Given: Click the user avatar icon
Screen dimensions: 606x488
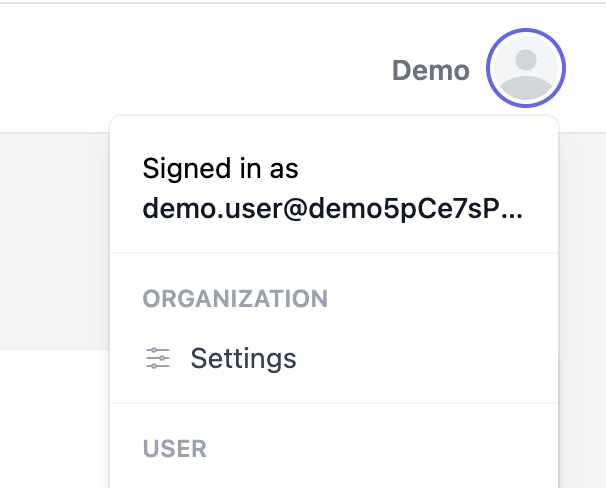Looking at the screenshot, I should (x=526, y=70).
